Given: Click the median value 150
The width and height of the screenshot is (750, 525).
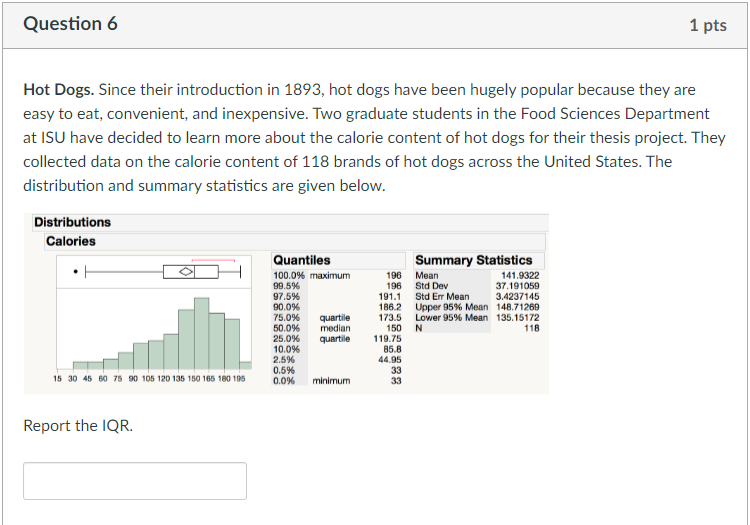Looking at the screenshot, I should click(x=394, y=328).
